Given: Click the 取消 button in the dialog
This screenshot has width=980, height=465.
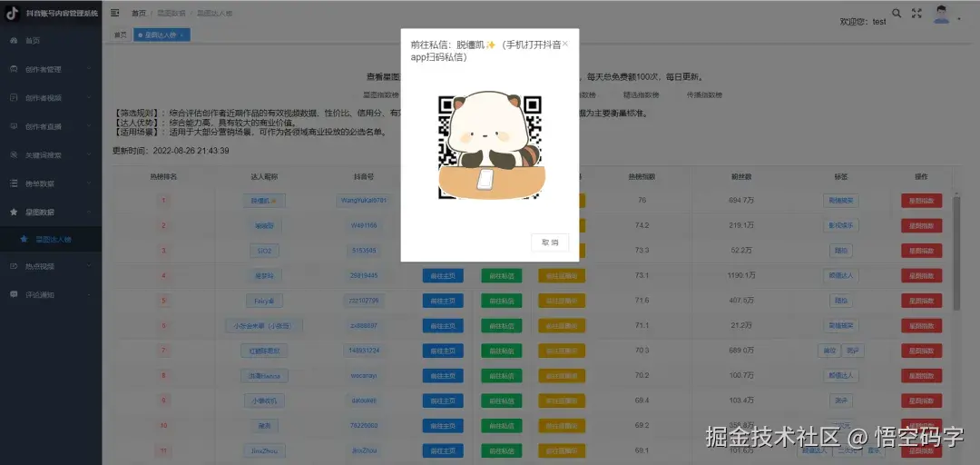Looking at the screenshot, I should click(550, 242).
